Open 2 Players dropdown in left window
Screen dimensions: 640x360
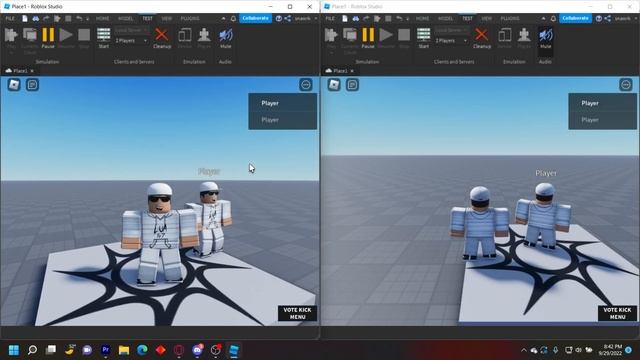tap(131, 41)
